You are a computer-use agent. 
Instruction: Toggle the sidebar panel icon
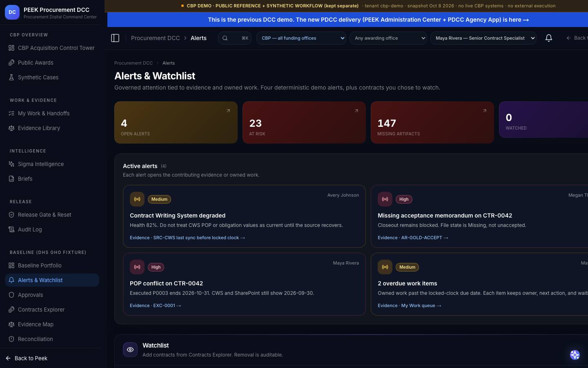point(115,38)
